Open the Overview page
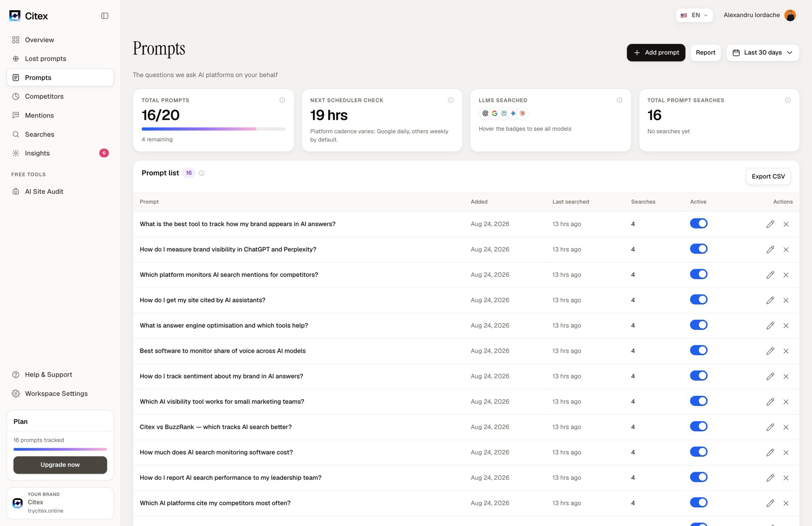Viewport: 812px width, 526px height. [x=60, y=40]
